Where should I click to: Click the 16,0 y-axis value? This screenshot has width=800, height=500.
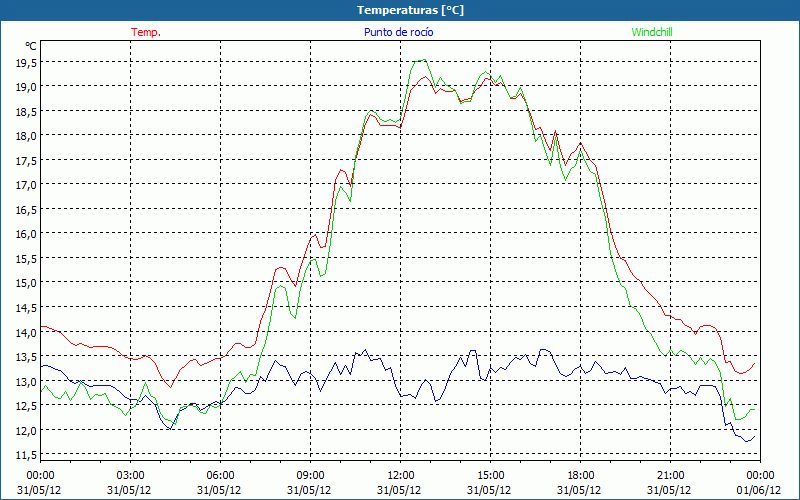point(26,234)
